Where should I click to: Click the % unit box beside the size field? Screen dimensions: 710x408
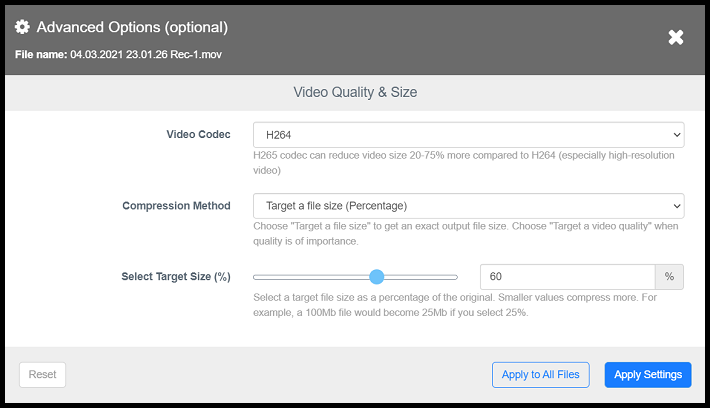[x=669, y=277]
